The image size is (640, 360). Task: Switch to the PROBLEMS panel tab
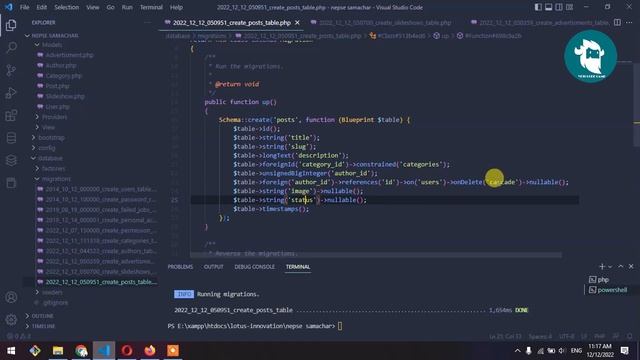(x=180, y=267)
